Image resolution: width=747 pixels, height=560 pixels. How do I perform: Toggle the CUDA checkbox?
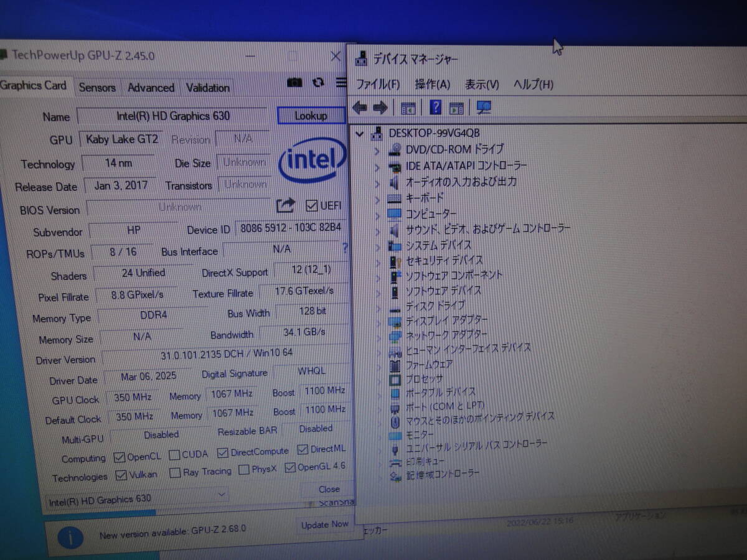pos(174,455)
